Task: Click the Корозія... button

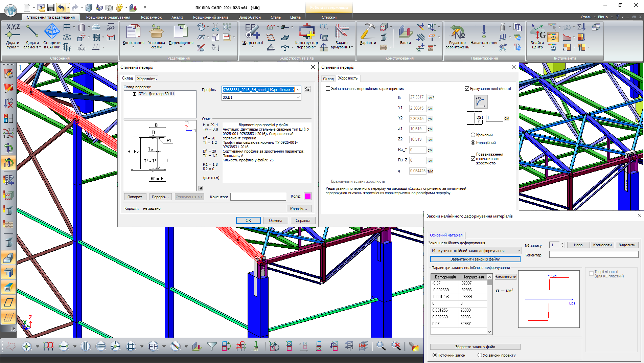Action: click(299, 209)
